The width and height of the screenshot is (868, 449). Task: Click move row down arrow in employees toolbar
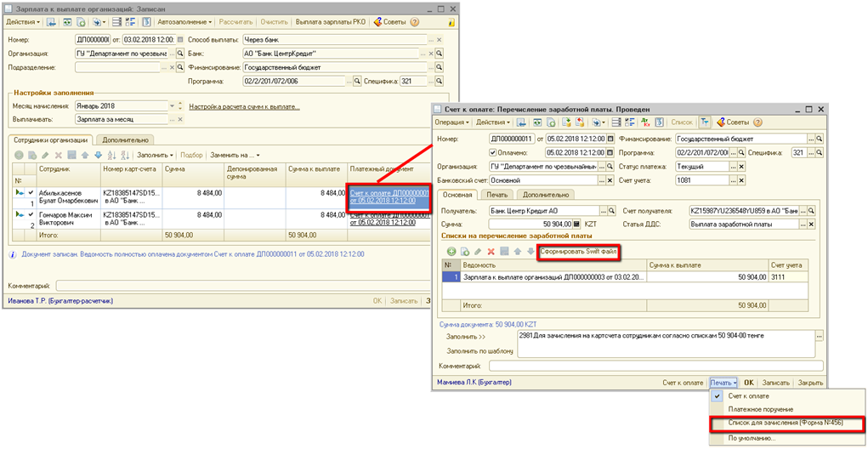pos(98,155)
